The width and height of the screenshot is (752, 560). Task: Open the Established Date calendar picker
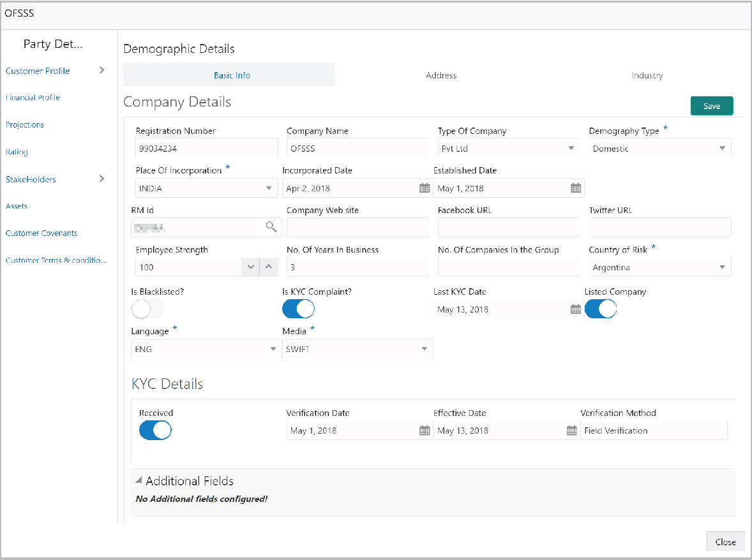pos(575,188)
